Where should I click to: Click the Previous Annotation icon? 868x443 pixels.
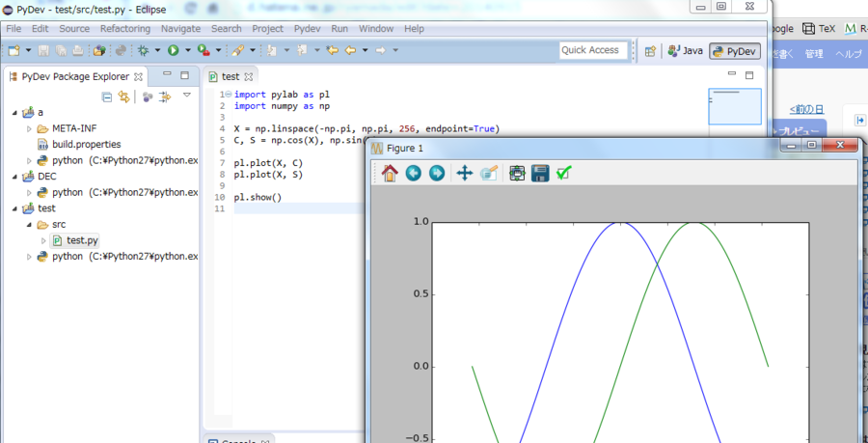click(x=302, y=50)
